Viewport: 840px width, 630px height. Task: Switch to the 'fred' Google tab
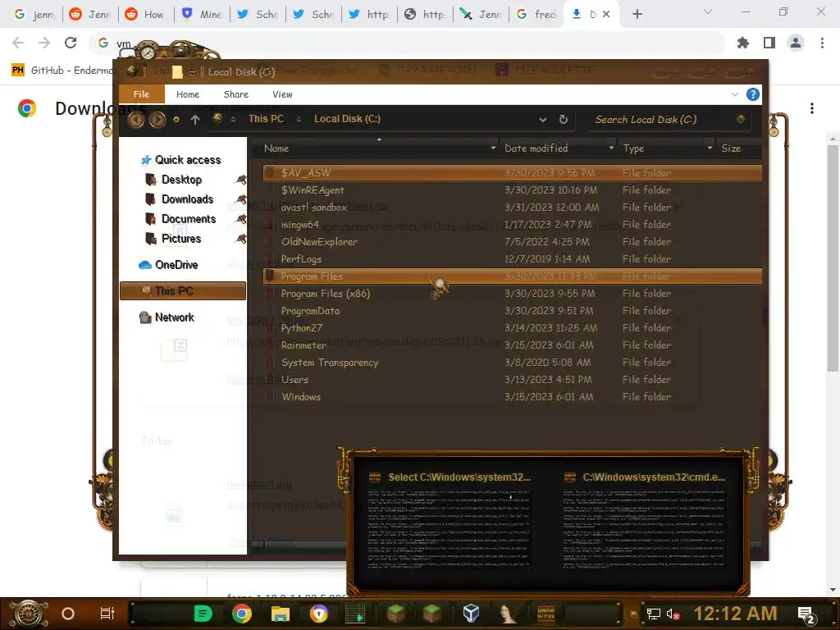[536, 15]
